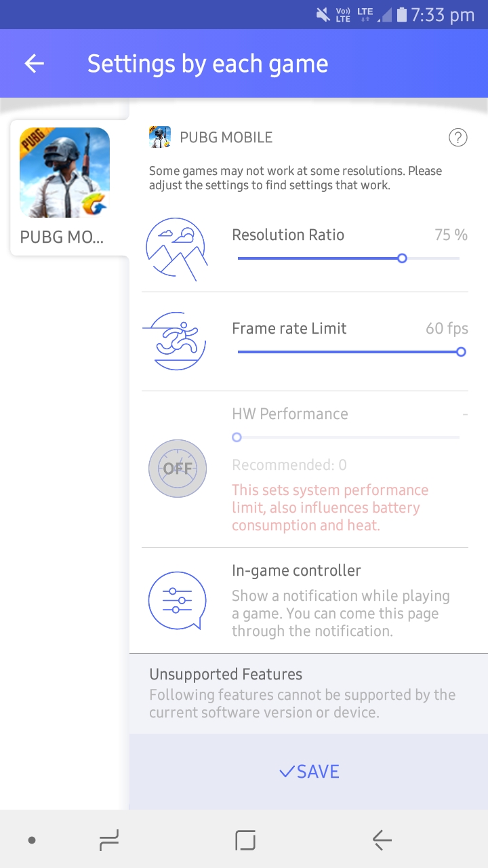Tap the Frame rate Limit slider handle

click(x=461, y=352)
